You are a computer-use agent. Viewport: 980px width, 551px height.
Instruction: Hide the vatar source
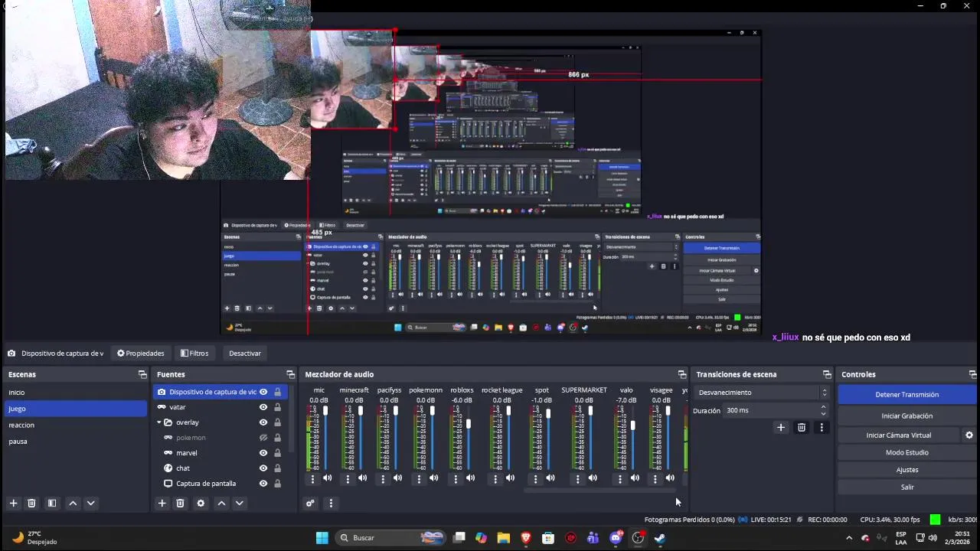(263, 407)
